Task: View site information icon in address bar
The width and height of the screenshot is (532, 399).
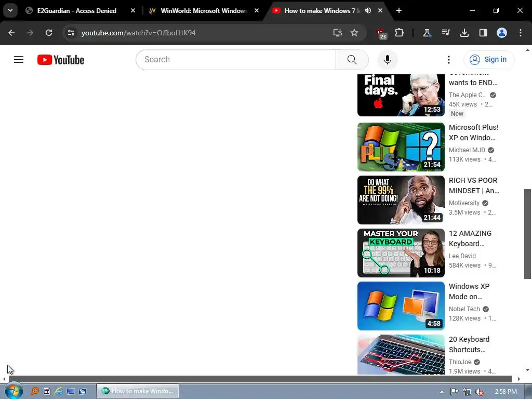Action: (71, 33)
